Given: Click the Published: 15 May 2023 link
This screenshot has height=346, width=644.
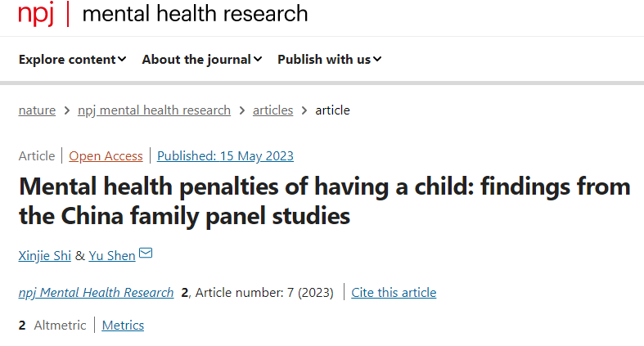Looking at the screenshot, I should coord(225,156).
